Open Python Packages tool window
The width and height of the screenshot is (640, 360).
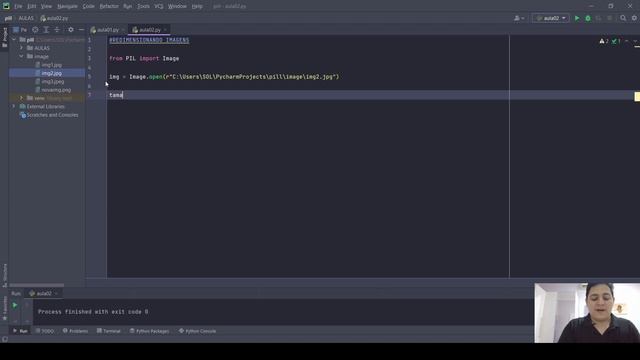149,331
